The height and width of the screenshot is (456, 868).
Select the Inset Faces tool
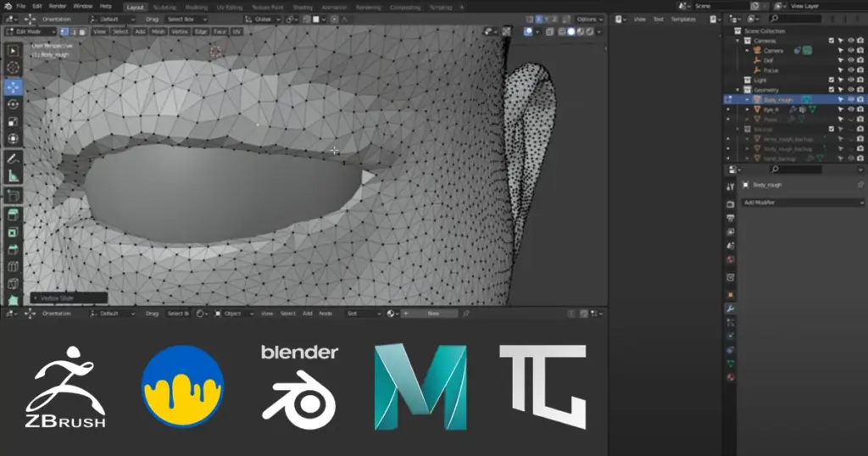(14, 232)
